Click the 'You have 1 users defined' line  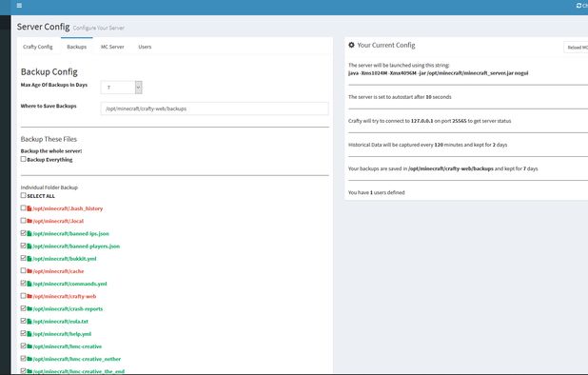pos(377,193)
